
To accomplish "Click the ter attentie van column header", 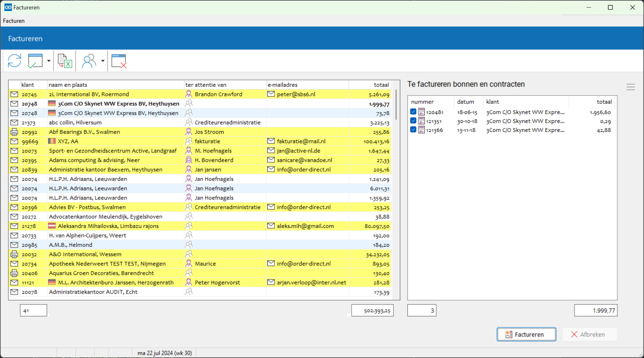I will (x=225, y=85).
